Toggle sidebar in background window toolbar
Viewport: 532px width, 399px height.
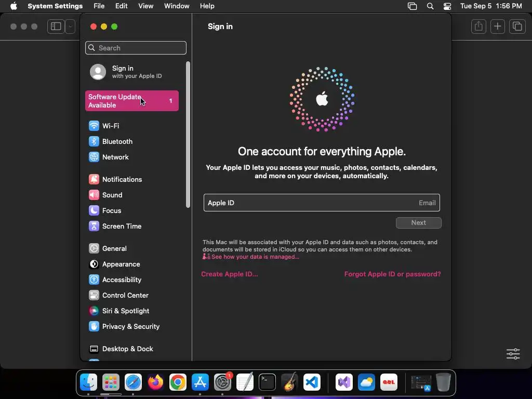[56, 26]
